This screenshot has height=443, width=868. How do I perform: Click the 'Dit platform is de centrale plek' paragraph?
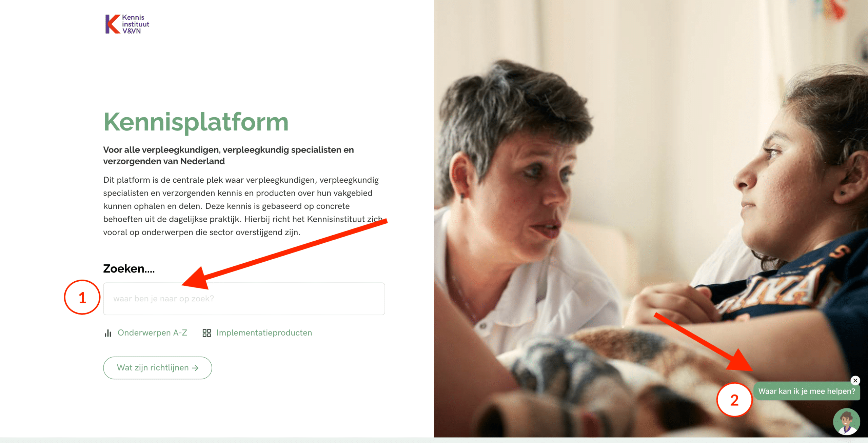pos(243,206)
